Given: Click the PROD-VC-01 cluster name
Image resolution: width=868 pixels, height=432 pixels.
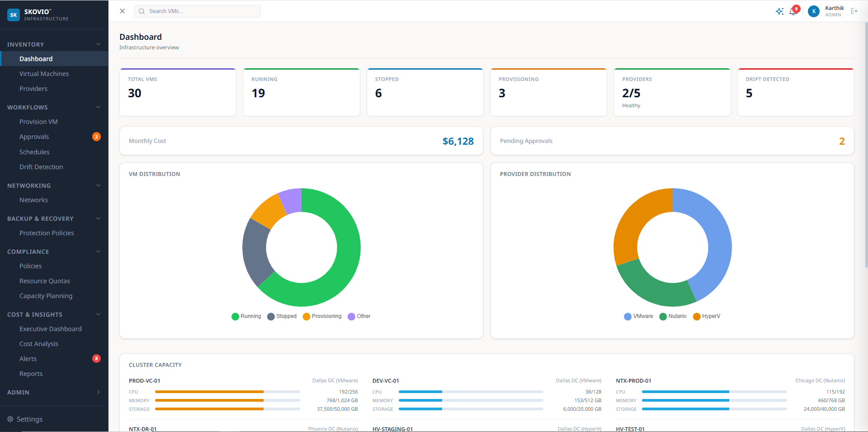Looking at the screenshot, I should pos(145,381).
